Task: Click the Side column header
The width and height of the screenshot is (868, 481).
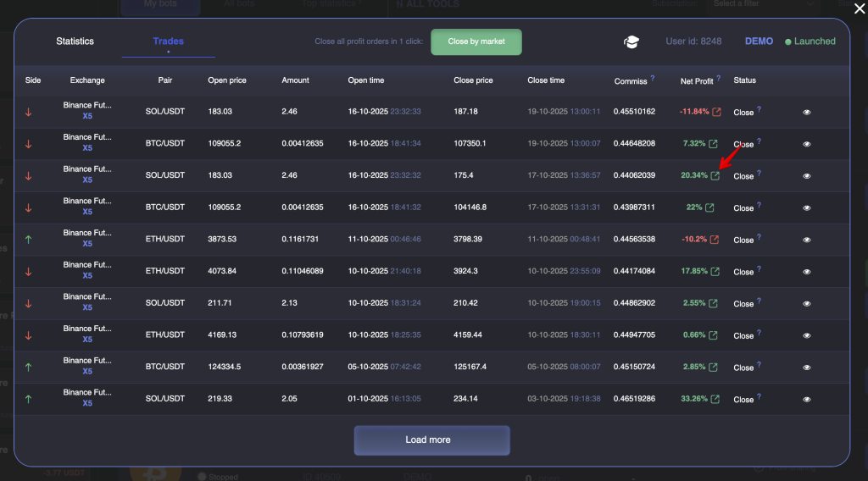Action: point(33,80)
